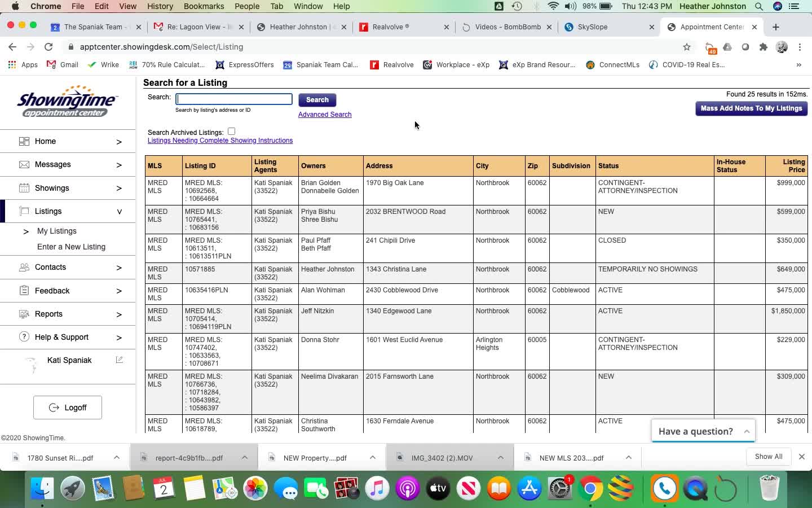Expand the Feedback menu arrow
812x508 pixels.
[x=119, y=291]
